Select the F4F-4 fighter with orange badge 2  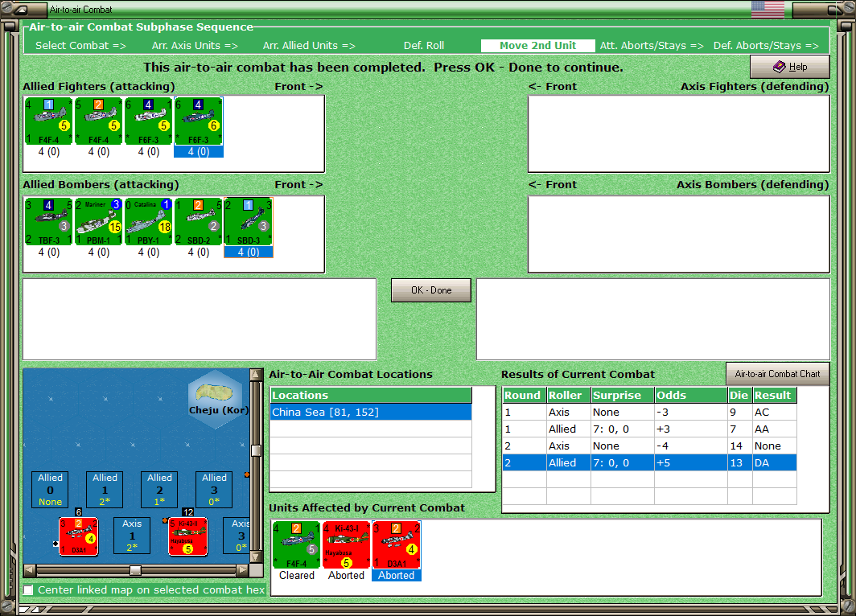pos(98,121)
